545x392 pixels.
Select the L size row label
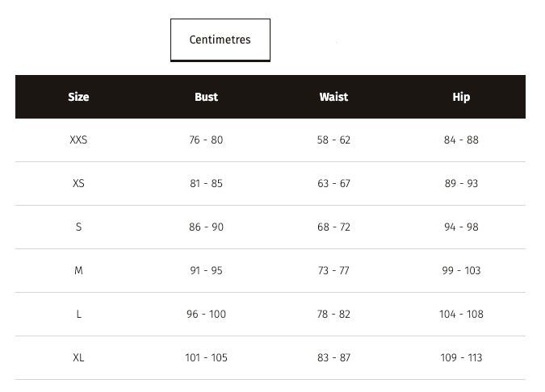click(78, 315)
